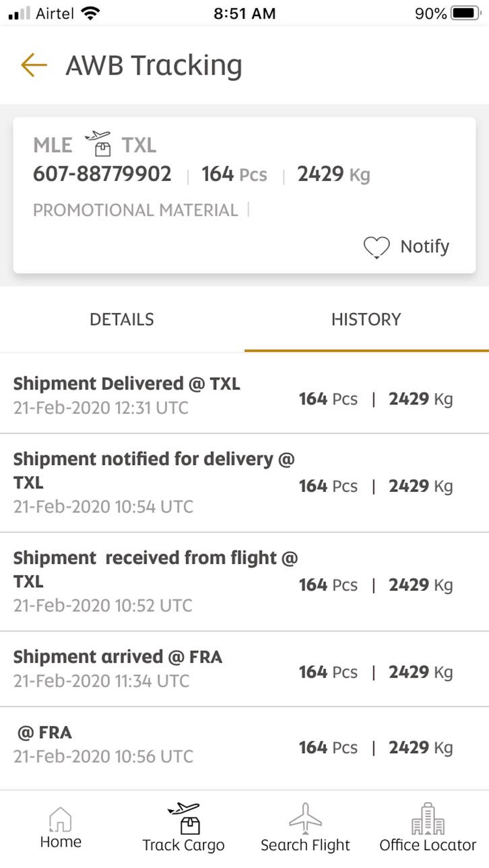Open Shipment received from flight entry

tap(244, 582)
